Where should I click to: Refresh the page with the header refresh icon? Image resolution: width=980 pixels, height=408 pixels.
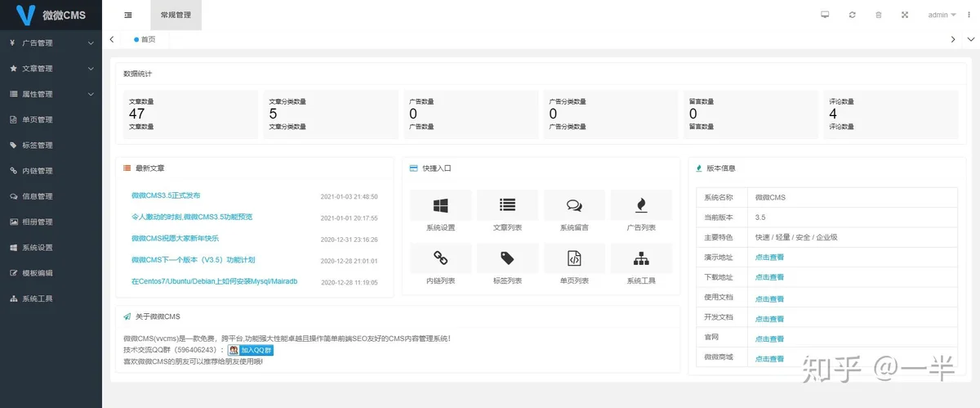[x=852, y=15]
